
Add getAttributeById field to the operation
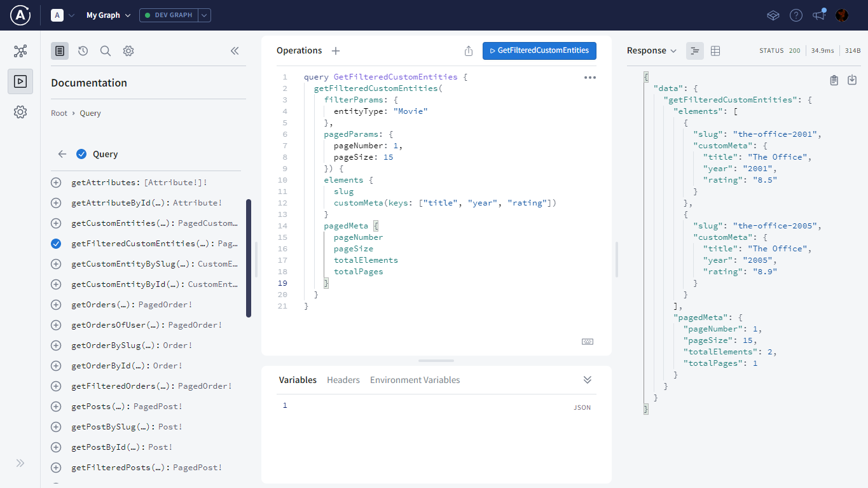[x=56, y=203]
